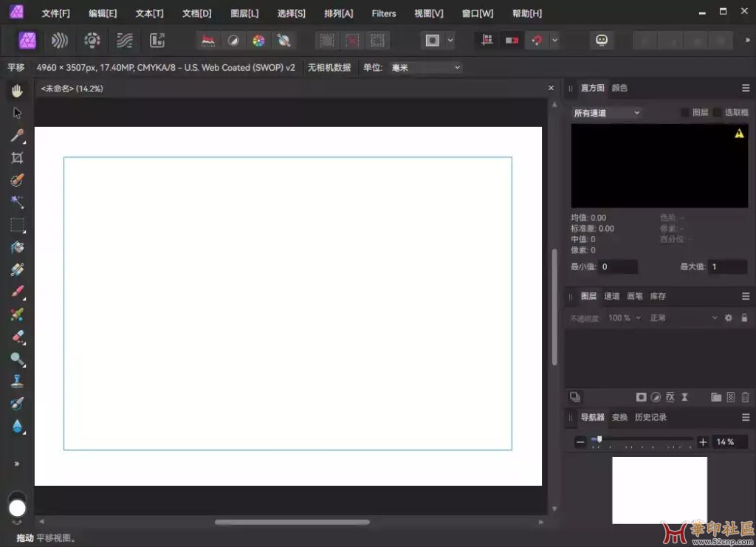Image resolution: width=756 pixels, height=547 pixels.
Task: Click the Select All toolbar icon
Action: coord(327,41)
